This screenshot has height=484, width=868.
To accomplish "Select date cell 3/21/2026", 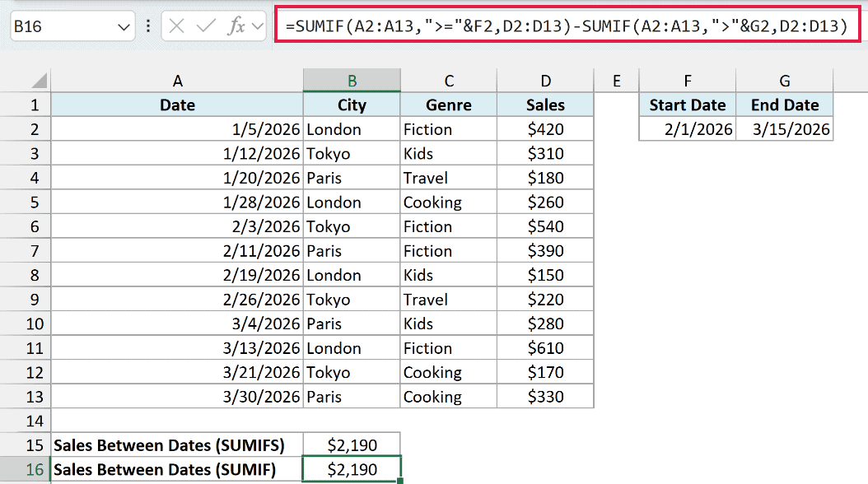I will [177, 373].
